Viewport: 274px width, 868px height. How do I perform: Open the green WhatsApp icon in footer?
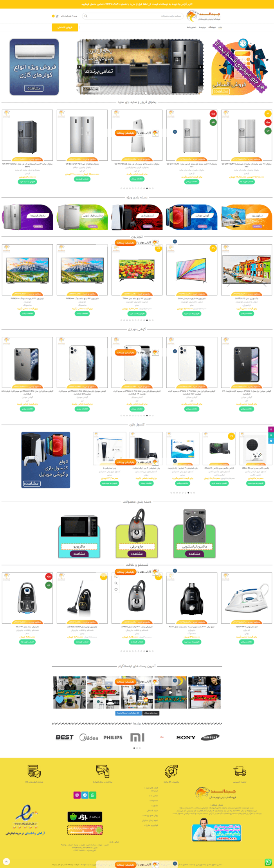click(x=93, y=795)
